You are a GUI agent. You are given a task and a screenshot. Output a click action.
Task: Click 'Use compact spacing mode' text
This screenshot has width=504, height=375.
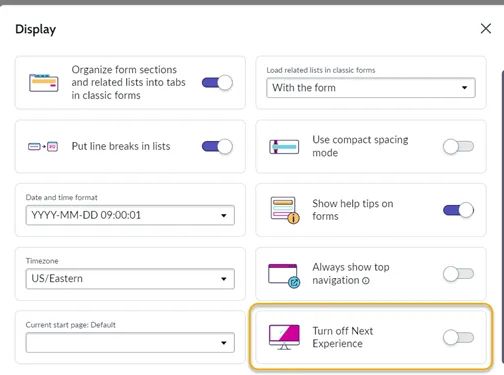[x=360, y=146]
